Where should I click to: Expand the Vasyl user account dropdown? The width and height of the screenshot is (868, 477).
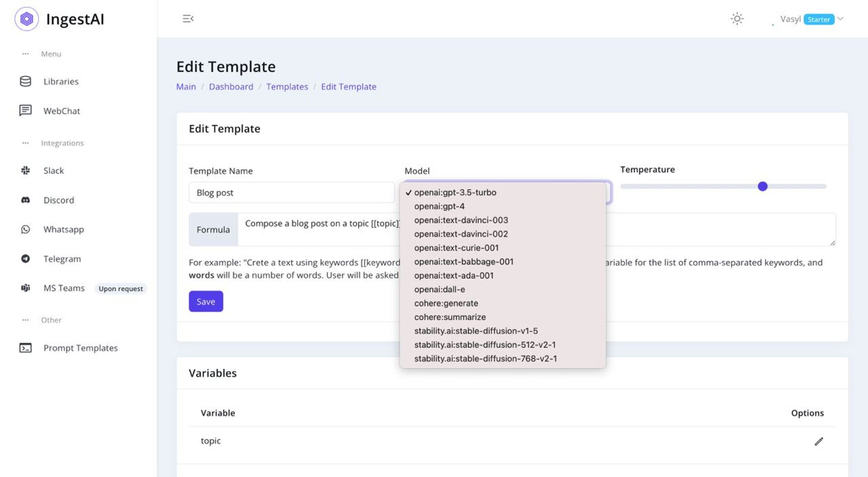pyautogui.click(x=840, y=19)
